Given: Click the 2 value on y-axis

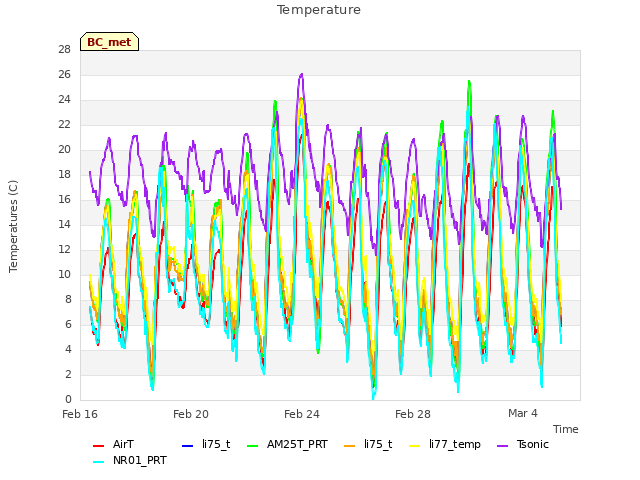Looking at the screenshot, I should pos(68,374).
